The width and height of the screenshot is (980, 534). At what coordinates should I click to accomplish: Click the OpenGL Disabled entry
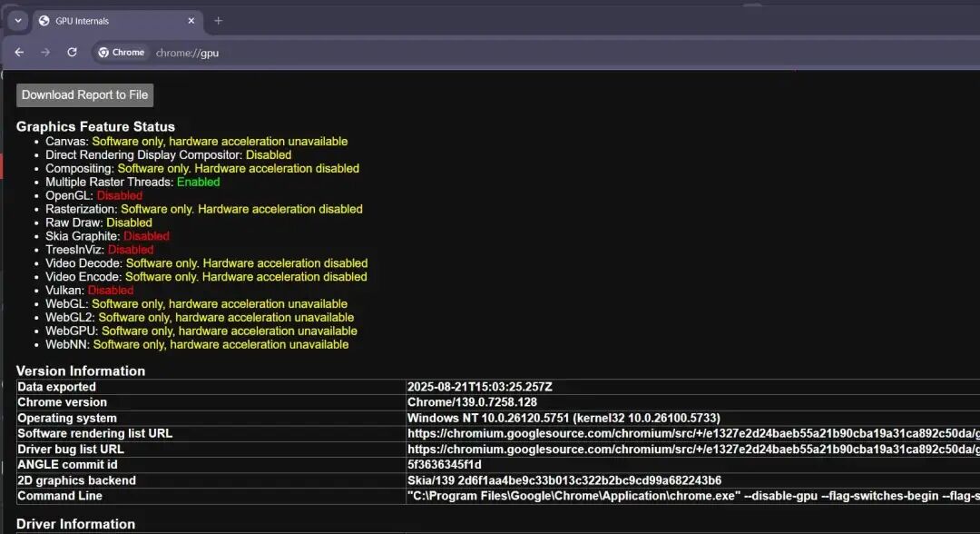[93, 196]
